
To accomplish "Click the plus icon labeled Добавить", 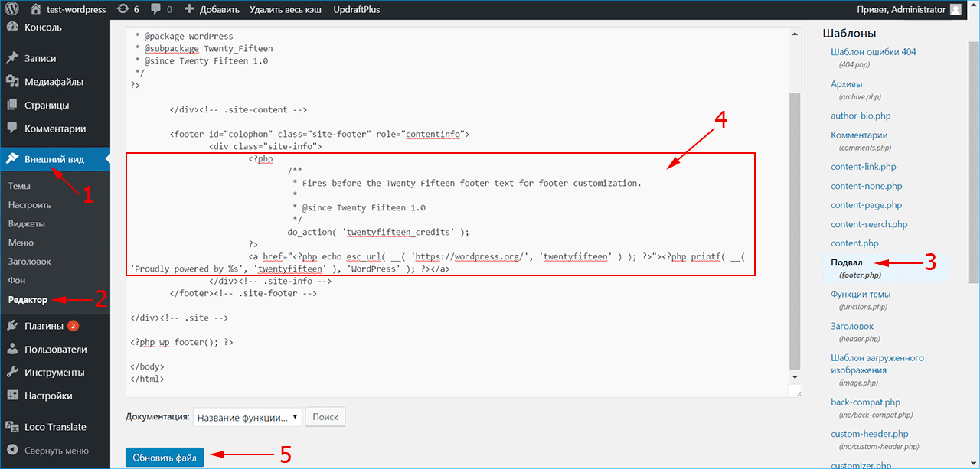I will [x=190, y=10].
